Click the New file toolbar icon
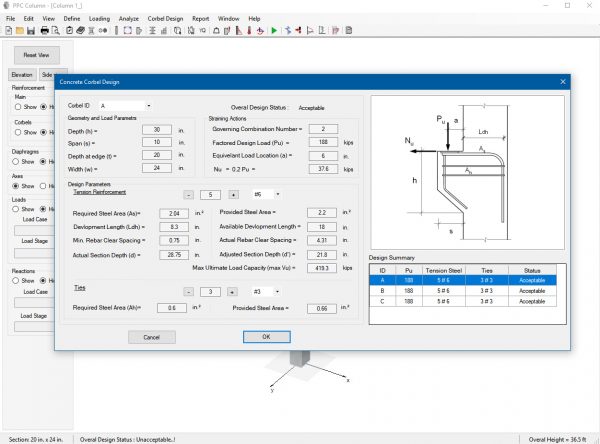600x444 pixels. point(7,31)
